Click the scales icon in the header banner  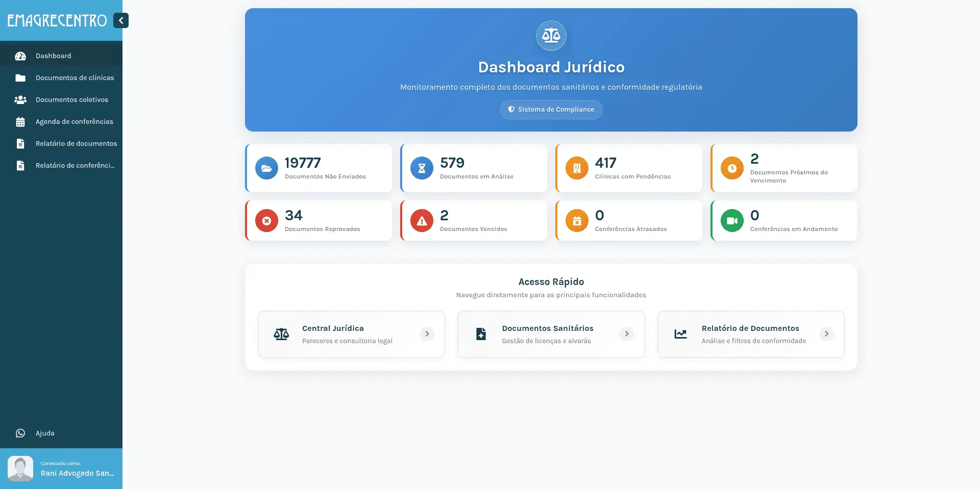551,36
